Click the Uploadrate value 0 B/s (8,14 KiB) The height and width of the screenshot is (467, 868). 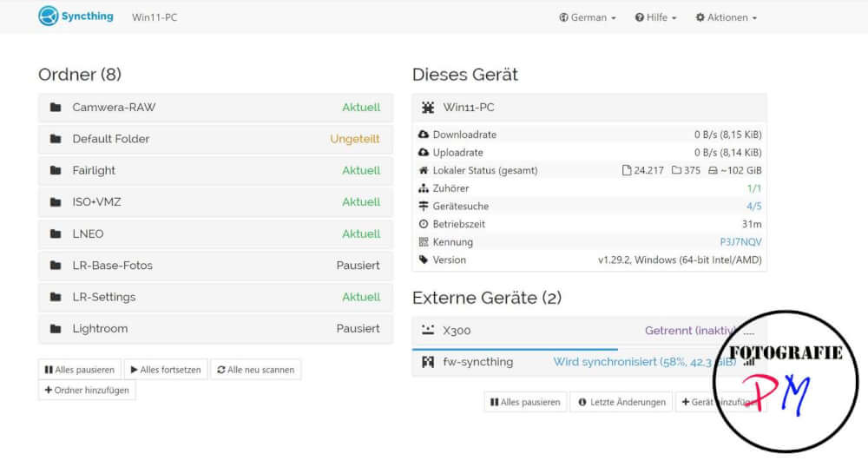tap(728, 152)
